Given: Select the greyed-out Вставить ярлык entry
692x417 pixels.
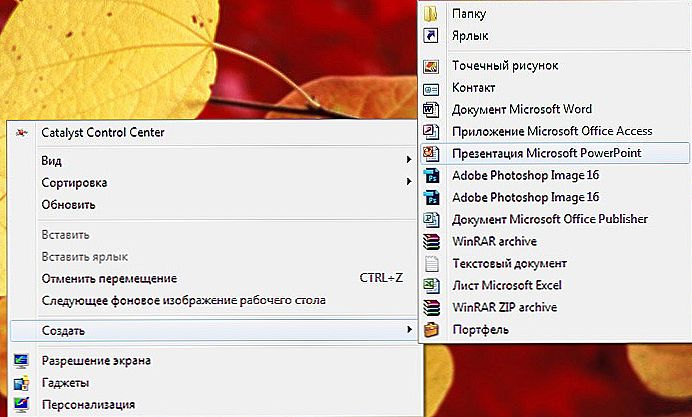Looking at the screenshot, I should 85,257.
